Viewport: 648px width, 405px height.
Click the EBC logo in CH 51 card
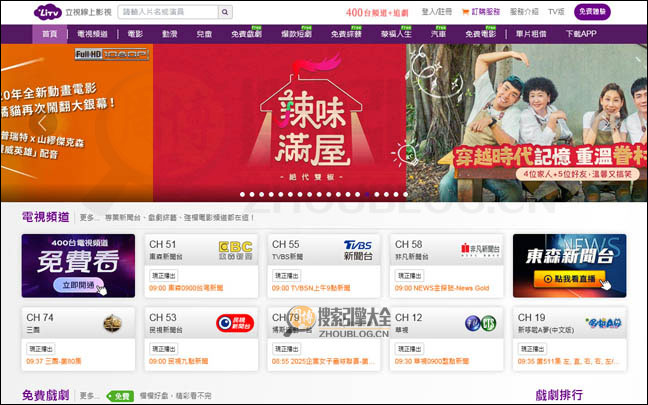coord(236,250)
